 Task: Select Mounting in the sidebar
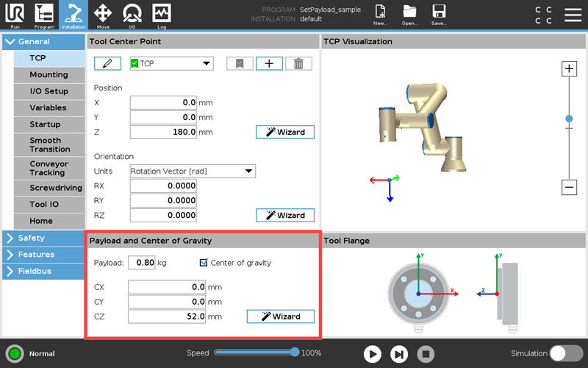point(49,74)
